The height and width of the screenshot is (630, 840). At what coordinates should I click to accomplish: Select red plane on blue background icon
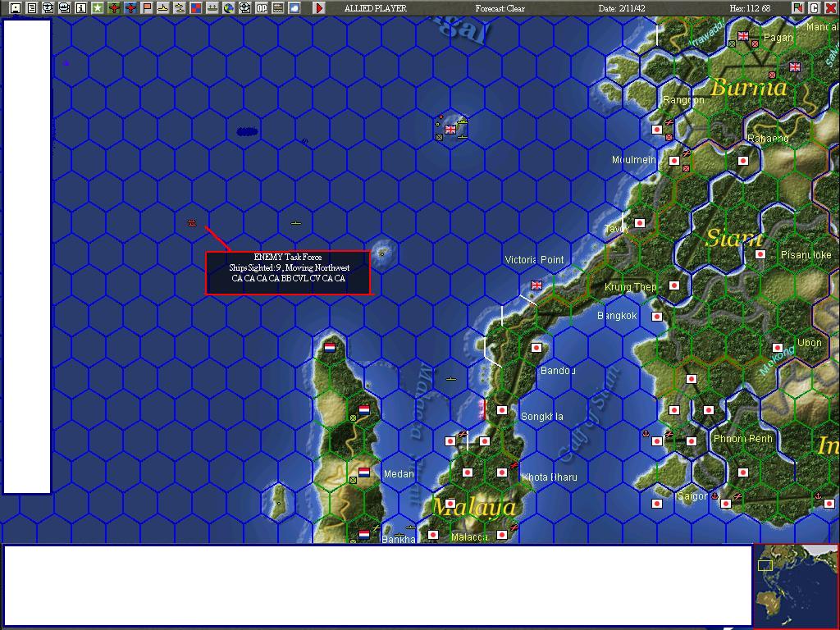tap(130, 8)
